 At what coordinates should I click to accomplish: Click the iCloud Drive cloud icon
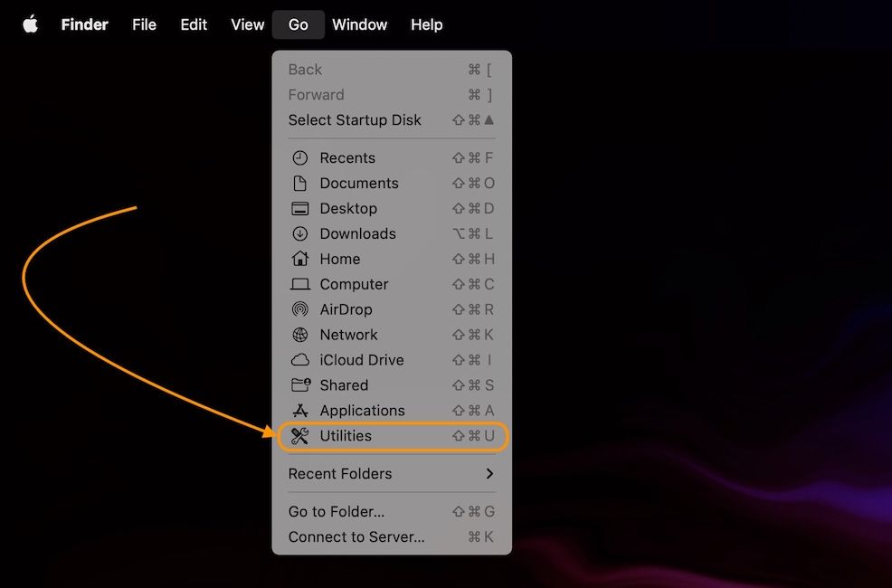click(x=300, y=360)
